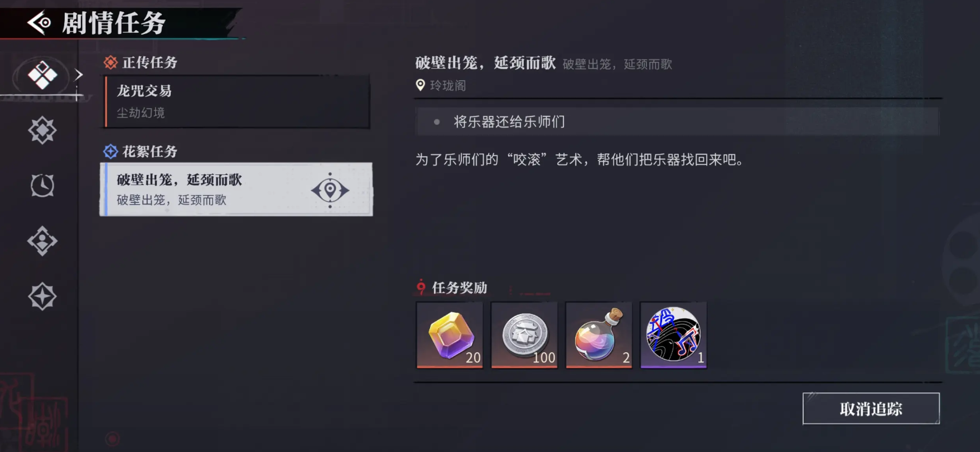Select the four-diamond all-quests sidebar icon
Viewport: 980px width, 452px height.
tap(42, 75)
